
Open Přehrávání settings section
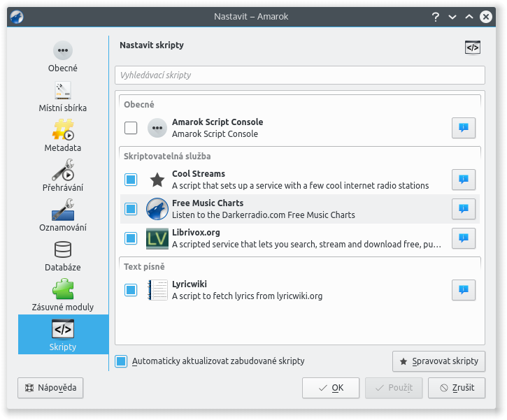pyautogui.click(x=63, y=175)
